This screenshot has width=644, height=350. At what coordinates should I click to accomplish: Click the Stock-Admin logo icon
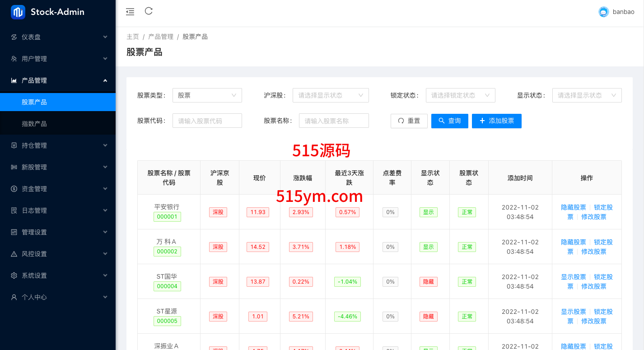pyautogui.click(x=18, y=12)
